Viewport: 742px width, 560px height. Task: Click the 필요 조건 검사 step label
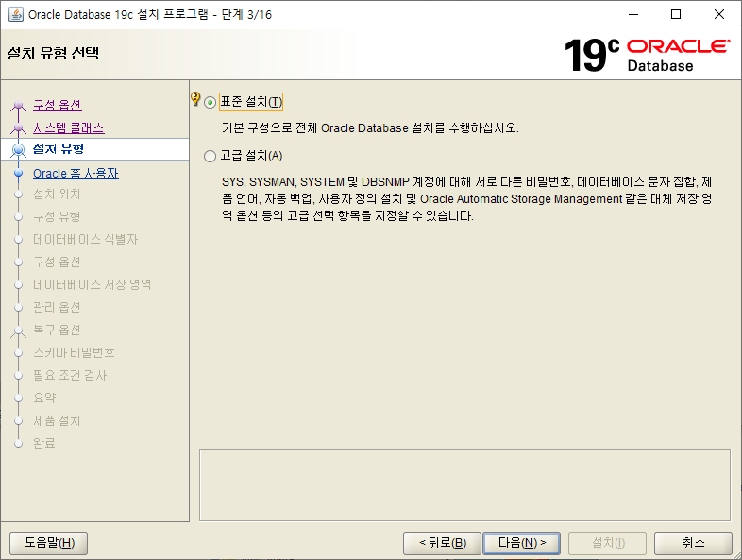tap(70, 376)
